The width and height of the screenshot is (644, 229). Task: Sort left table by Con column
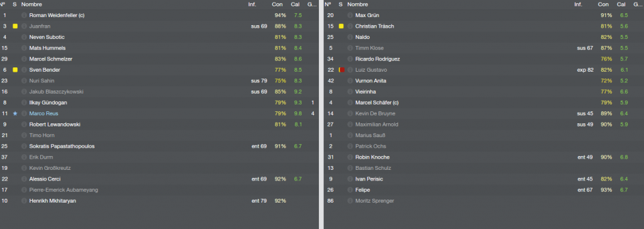[277, 4]
